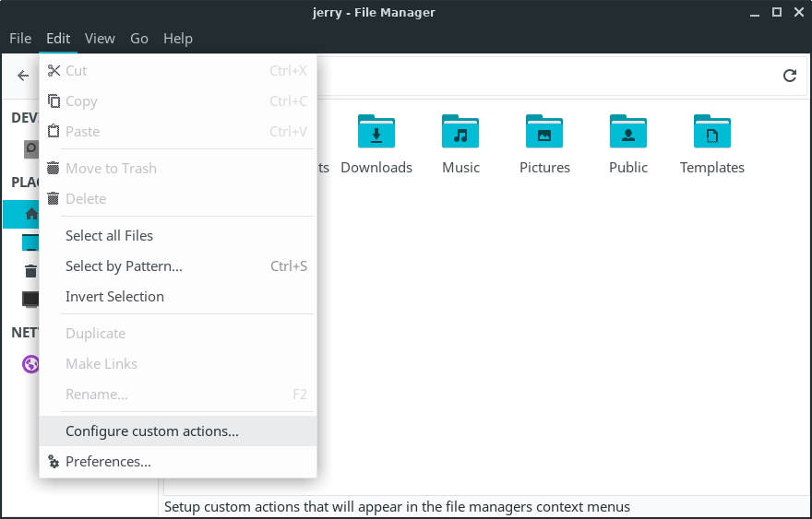Open the Downloads folder icon
Viewport: 812px width, 519px height.
pos(376,133)
